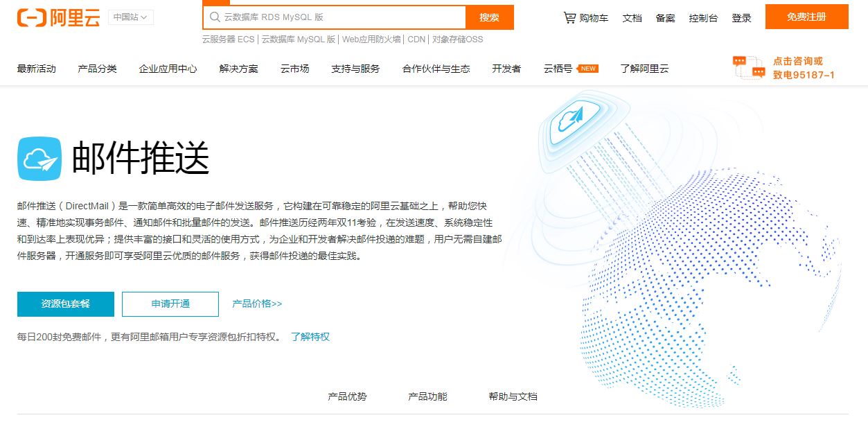Open the 开发者 menu

click(507, 69)
